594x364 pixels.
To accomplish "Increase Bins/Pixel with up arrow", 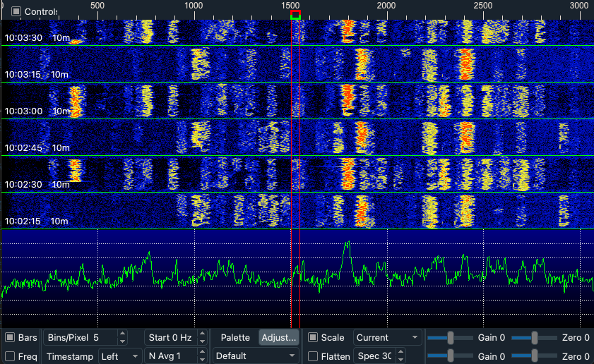I will (122, 334).
